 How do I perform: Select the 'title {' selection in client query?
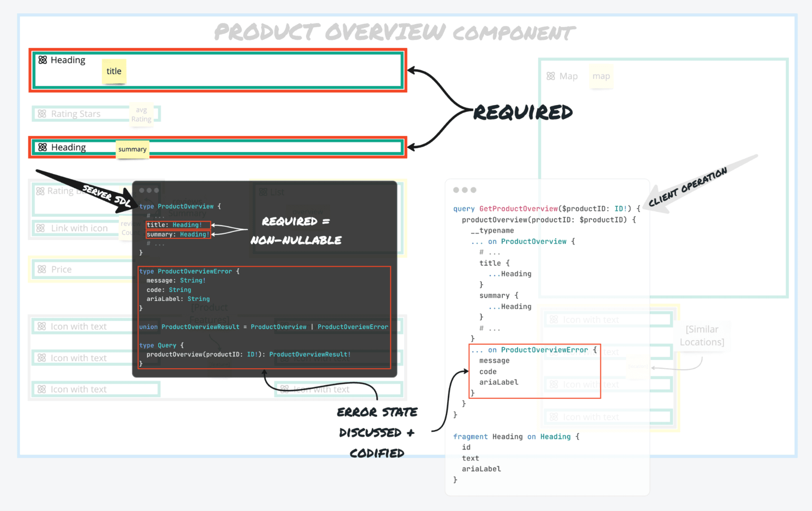click(494, 263)
